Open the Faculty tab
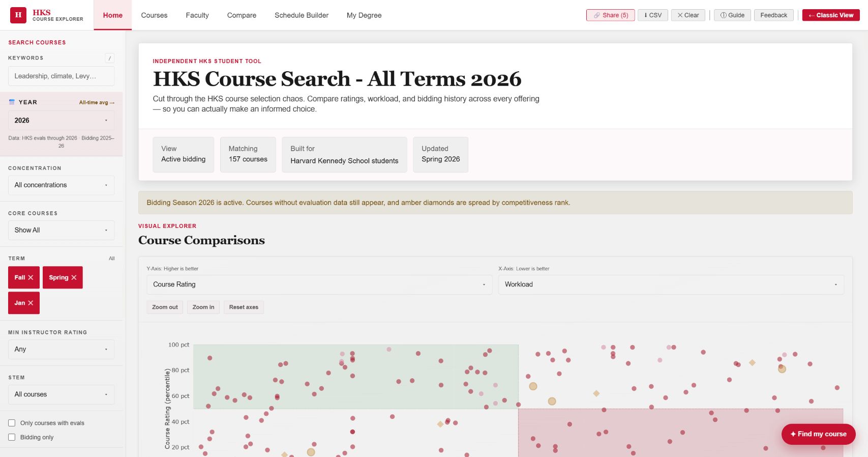The height and width of the screenshot is (457, 868). pyautogui.click(x=197, y=15)
